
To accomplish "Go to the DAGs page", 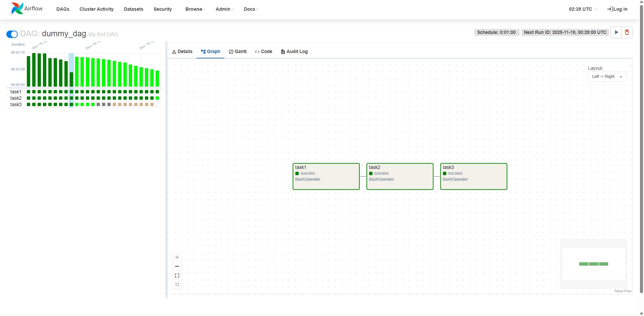I will (63, 9).
